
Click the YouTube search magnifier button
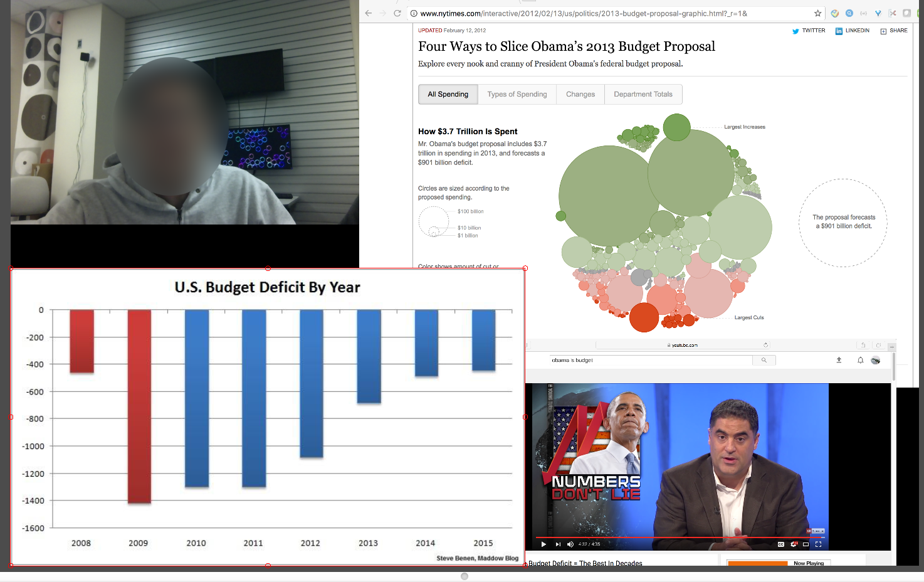pos(764,360)
